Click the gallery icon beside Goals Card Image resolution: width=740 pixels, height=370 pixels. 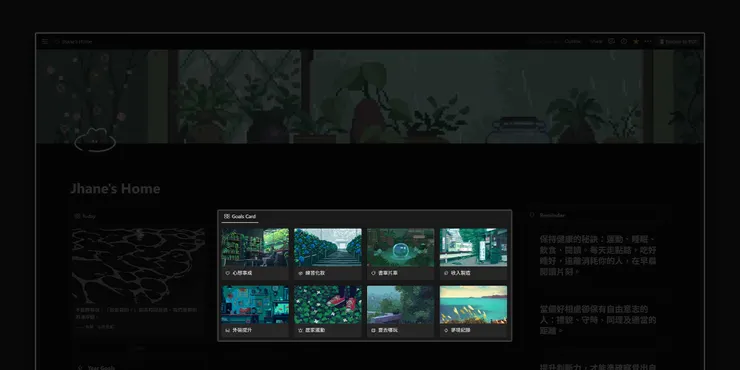pos(227,216)
